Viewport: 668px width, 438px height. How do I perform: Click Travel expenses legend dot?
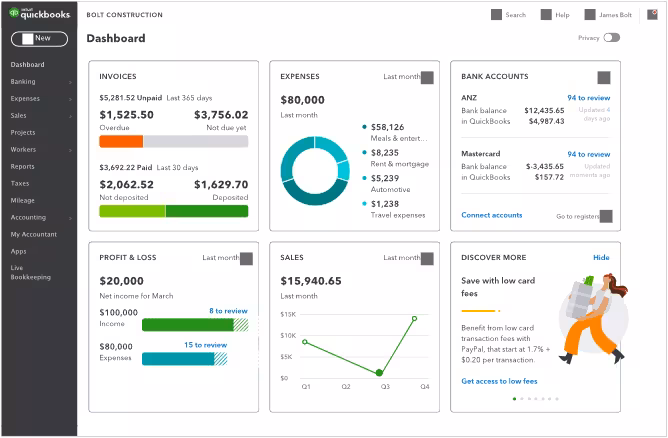pos(364,204)
